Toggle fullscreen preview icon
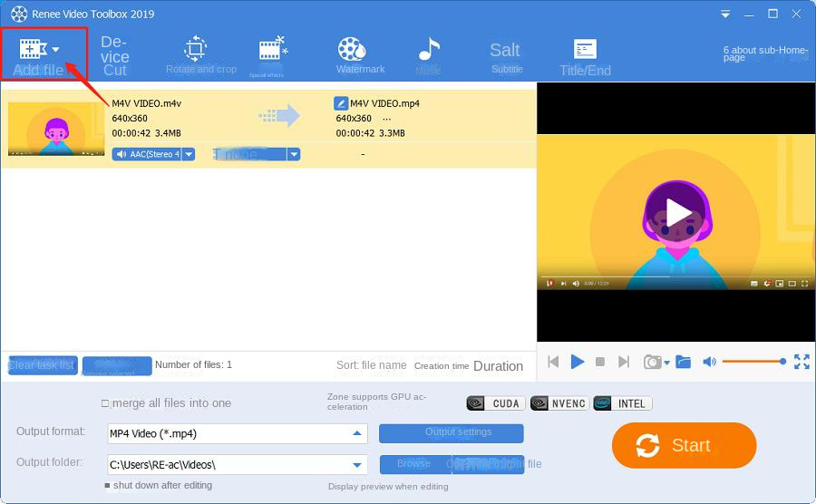 (x=801, y=362)
